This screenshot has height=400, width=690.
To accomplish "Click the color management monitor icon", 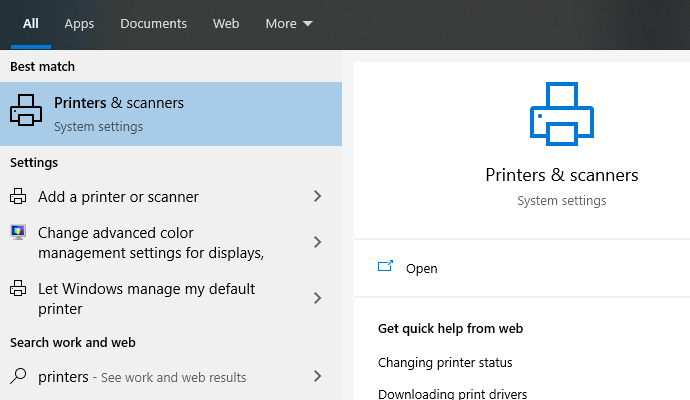I will (18, 232).
